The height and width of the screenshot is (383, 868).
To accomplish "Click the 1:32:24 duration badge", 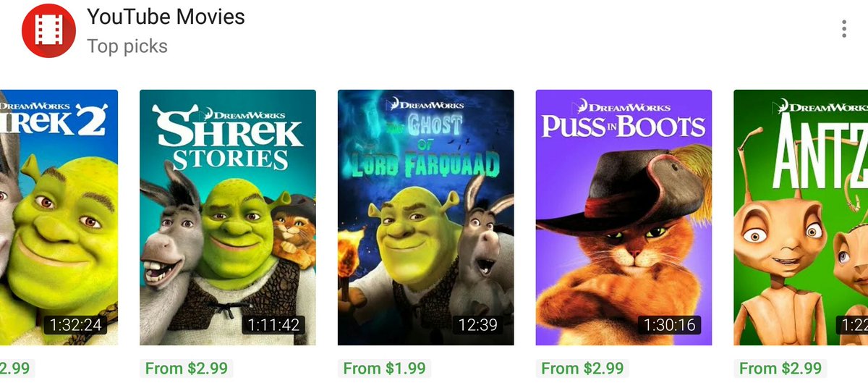I will pos(75,324).
